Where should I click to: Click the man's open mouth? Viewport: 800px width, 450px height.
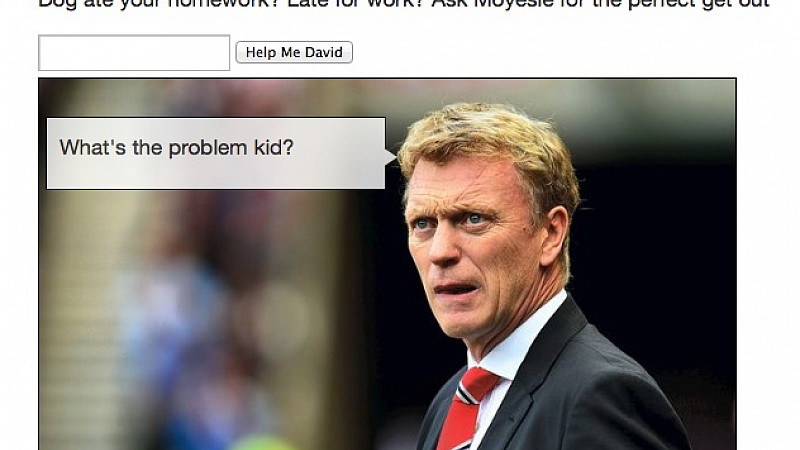click(x=455, y=290)
